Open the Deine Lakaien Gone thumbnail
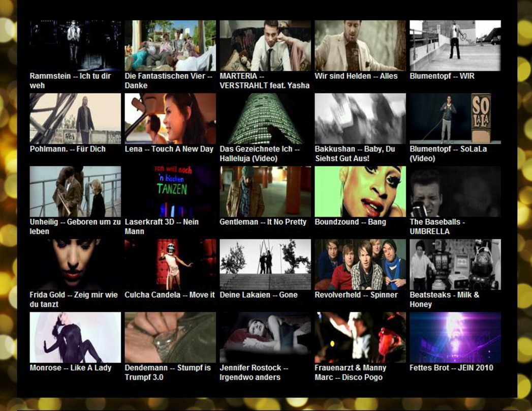The width and height of the screenshot is (532, 411). (265, 265)
